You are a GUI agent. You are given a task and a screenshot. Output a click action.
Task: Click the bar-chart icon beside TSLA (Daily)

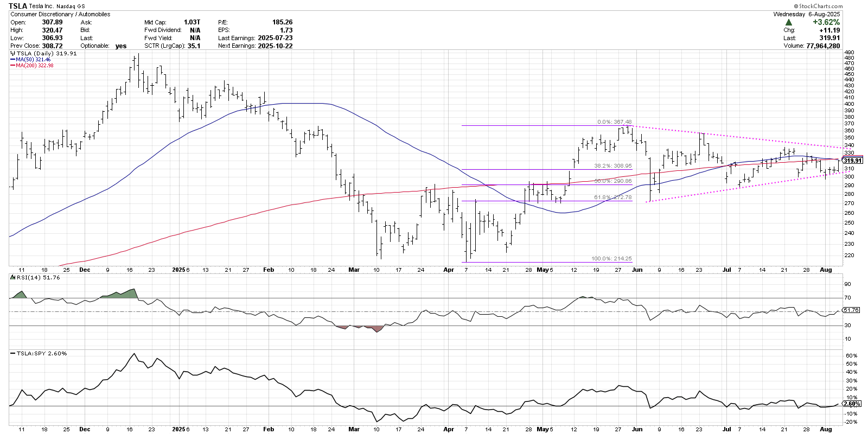pos(13,54)
